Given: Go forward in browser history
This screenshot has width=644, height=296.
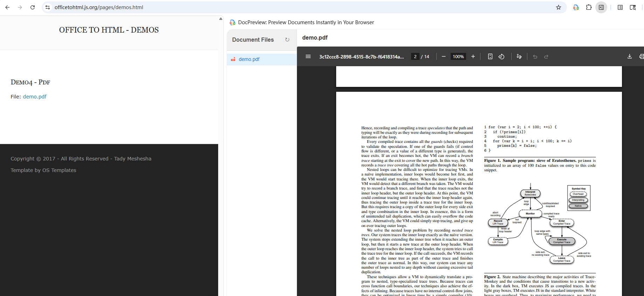Looking at the screenshot, I should click(x=20, y=7).
